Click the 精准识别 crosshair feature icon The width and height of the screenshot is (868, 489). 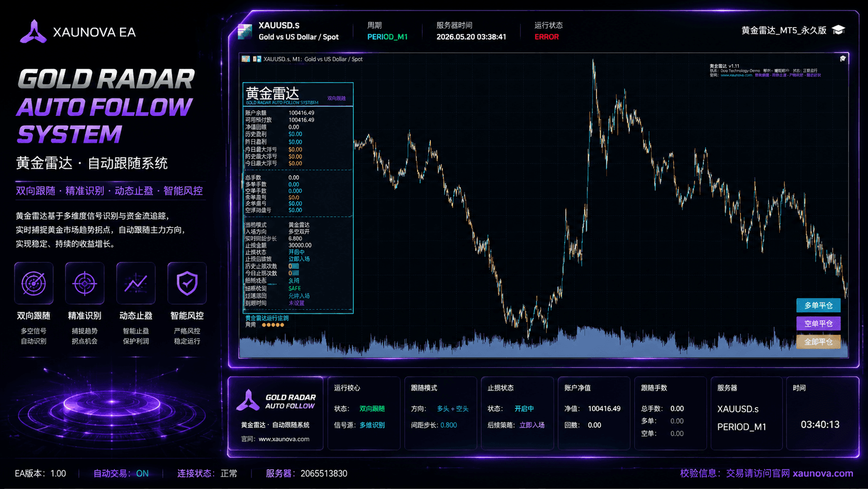85,283
